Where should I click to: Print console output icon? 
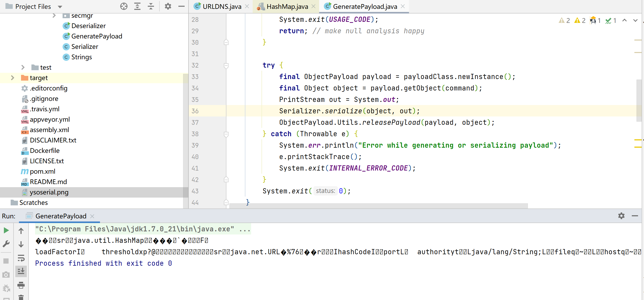click(21, 285)
